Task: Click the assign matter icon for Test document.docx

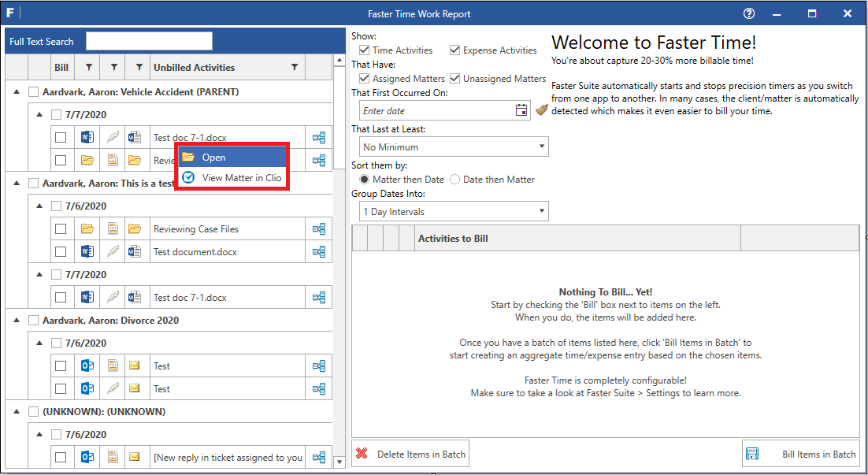Action: 319,252
